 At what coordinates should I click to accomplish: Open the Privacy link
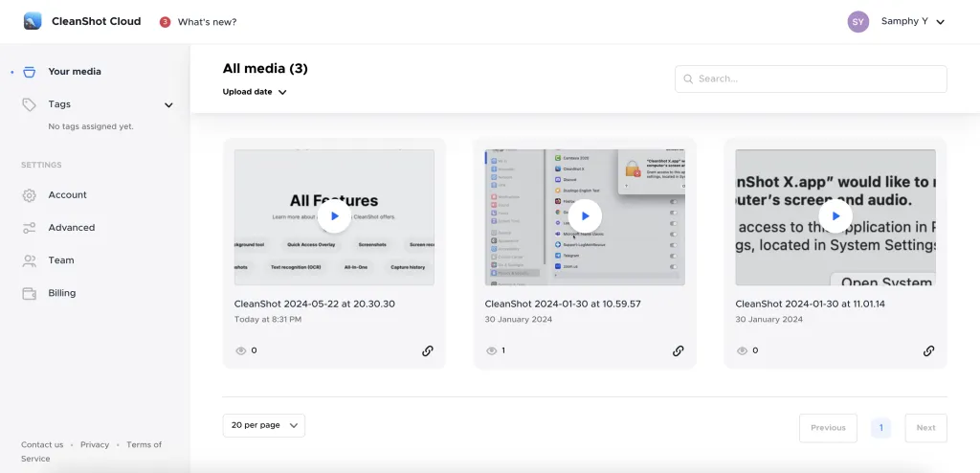click(95, 445)
